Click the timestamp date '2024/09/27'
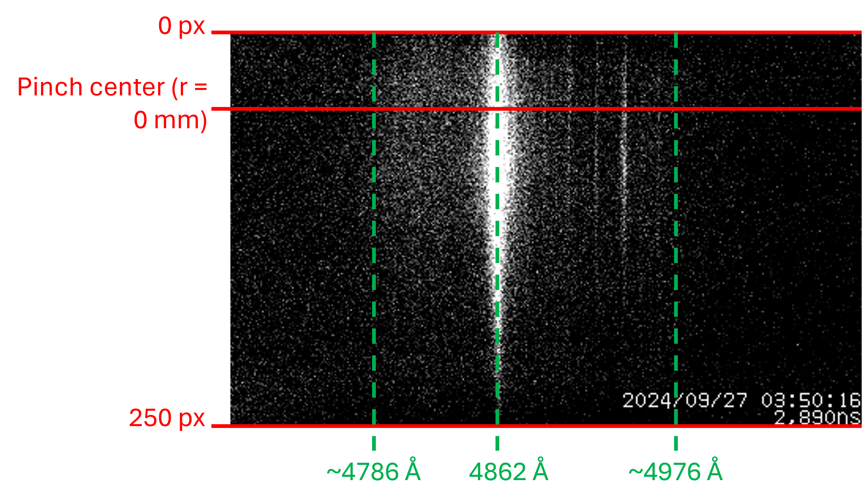The height and width of the screenshot is (504, 862). tap(685, 401)
